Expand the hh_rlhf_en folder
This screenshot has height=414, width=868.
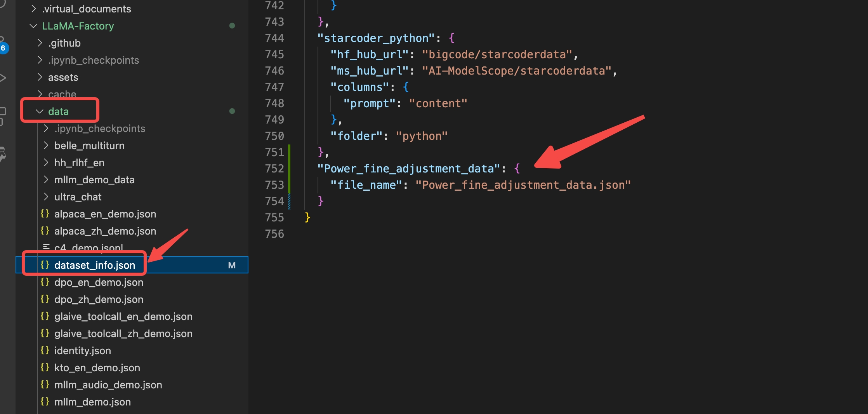tap(46, 163)
